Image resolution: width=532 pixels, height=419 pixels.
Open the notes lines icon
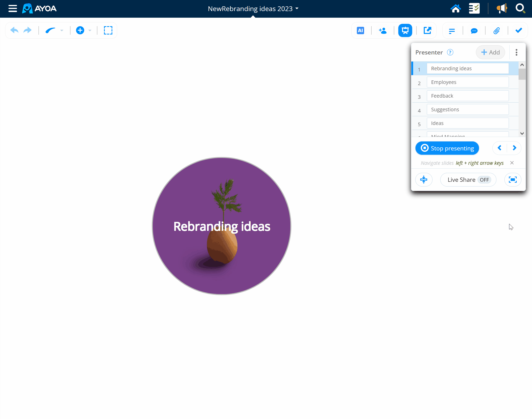pos(452,31)
